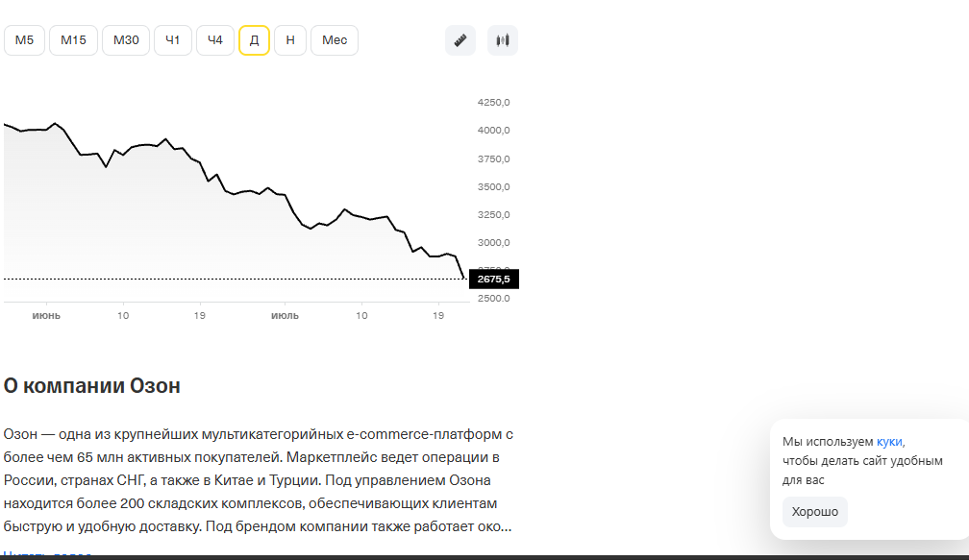Click the июль marker on time axis
This screenshot has width=969, height=560.
click(285, 315)
